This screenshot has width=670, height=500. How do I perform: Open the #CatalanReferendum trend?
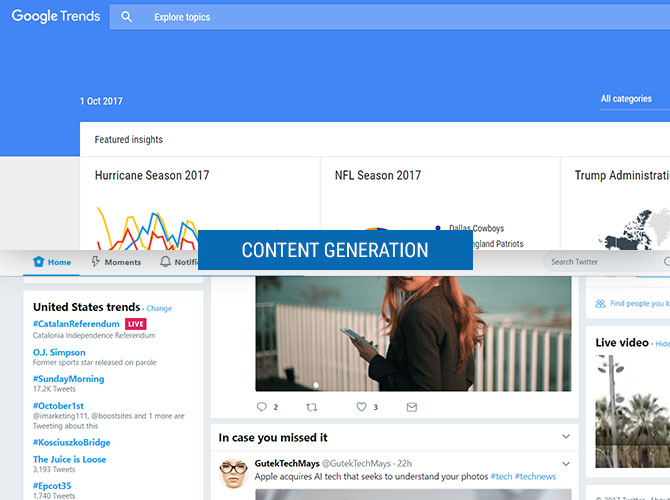pos(76,324)
